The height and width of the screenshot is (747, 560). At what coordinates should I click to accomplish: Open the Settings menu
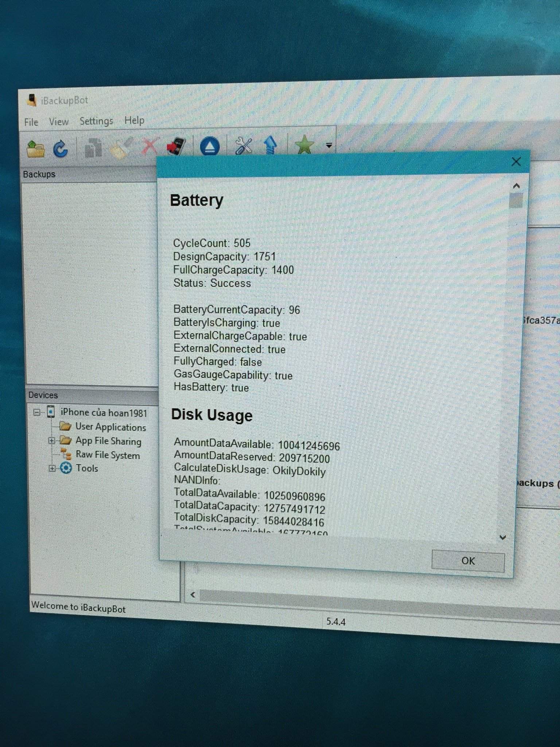(x=96, y=121)
